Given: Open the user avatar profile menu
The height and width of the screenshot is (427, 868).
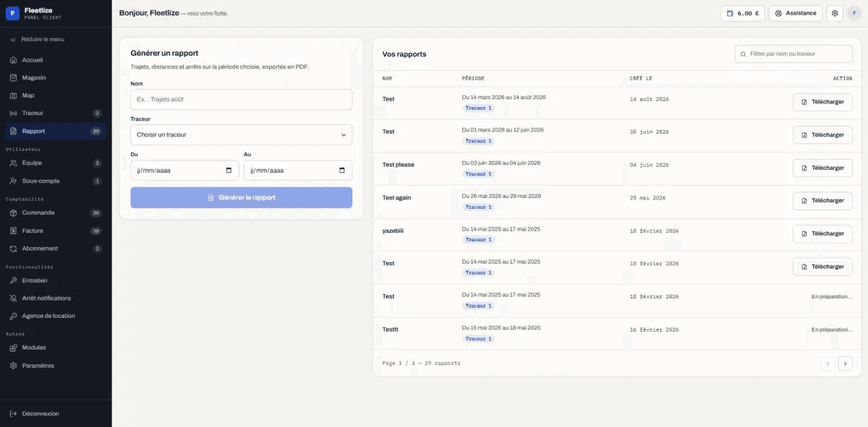Looking at the screenshot, I should pyautogui.click(x=854, y=13).
